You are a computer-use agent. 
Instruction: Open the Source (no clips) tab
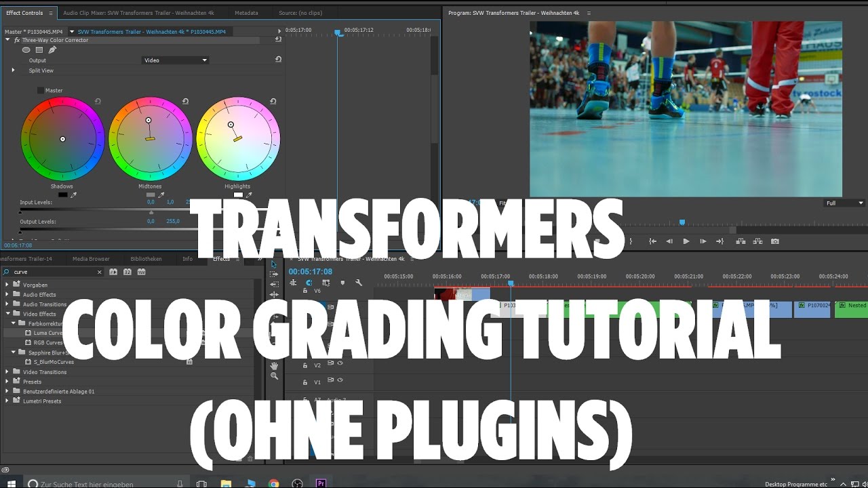pyautogui.click(x=301, y=13)
